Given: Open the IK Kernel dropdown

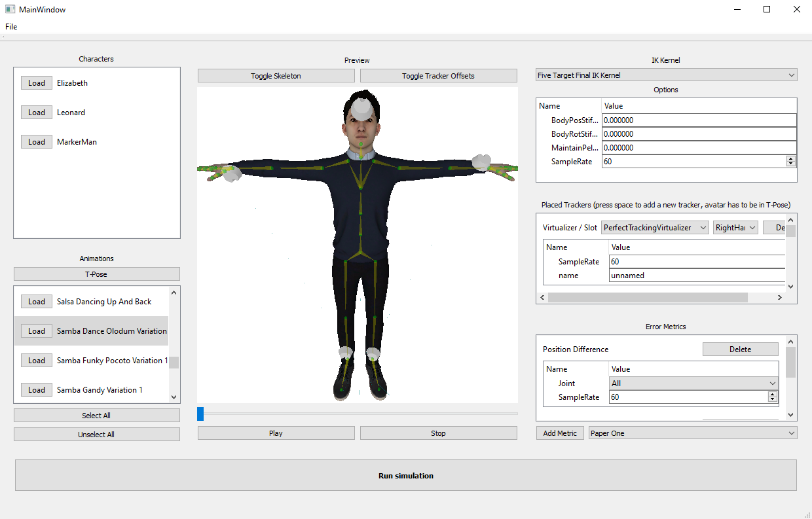Looking at the screenshot, I should click(x=666, y=75).
